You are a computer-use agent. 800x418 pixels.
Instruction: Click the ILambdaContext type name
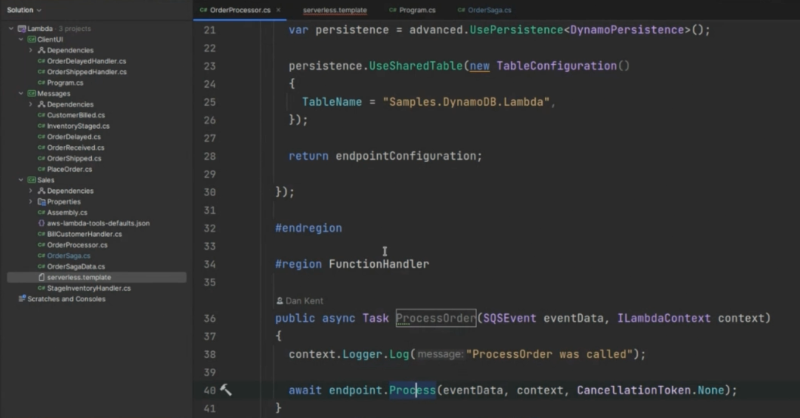[x=664, y=318]
